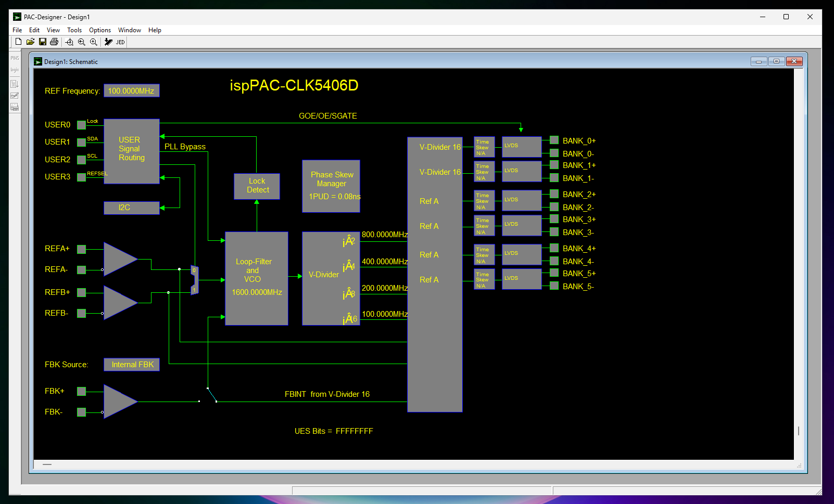Save the design with the floppy icon
The width and height of the screenshot is (834, 504).
click(x=43, y=42)
